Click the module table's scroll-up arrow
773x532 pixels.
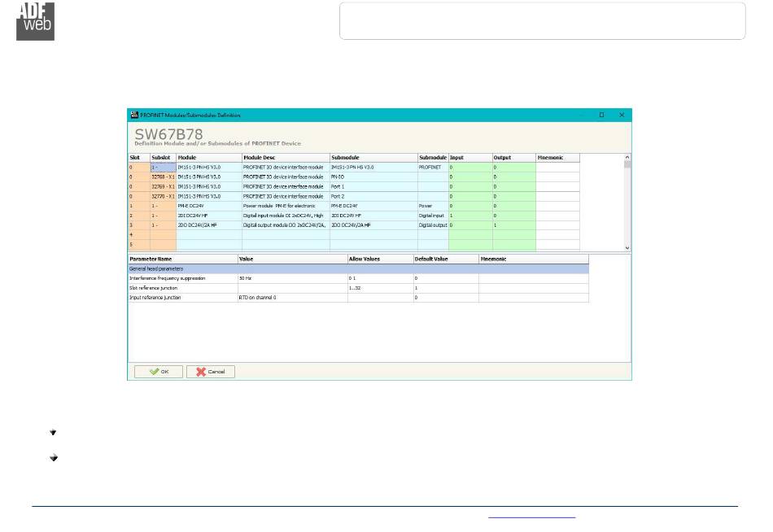pos(627,157)
